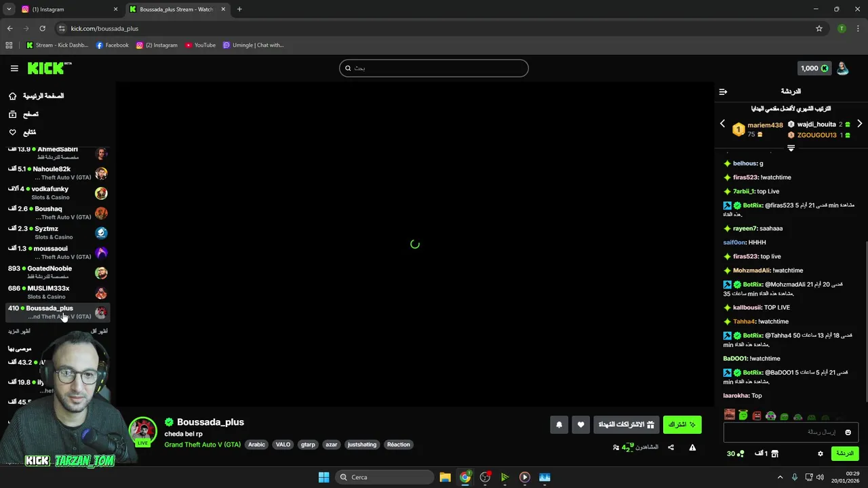The image size is (868, 488).
Task: Go to previous gift leaderboard page
Action: pos(722,124)
